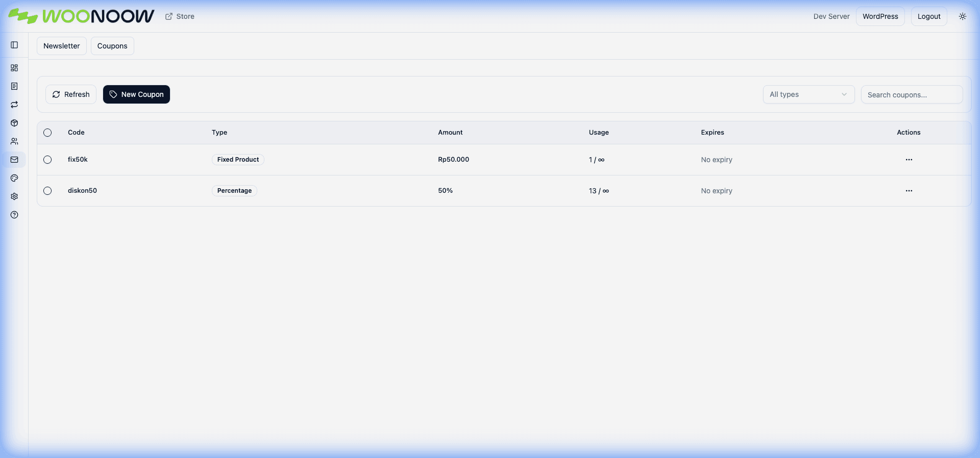
Task: Focus the Search coupons input field
Action: 912,94
